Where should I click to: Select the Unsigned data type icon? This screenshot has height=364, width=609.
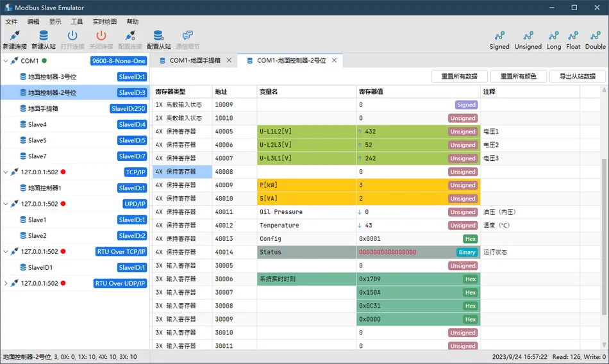click(x=528, y=36)
